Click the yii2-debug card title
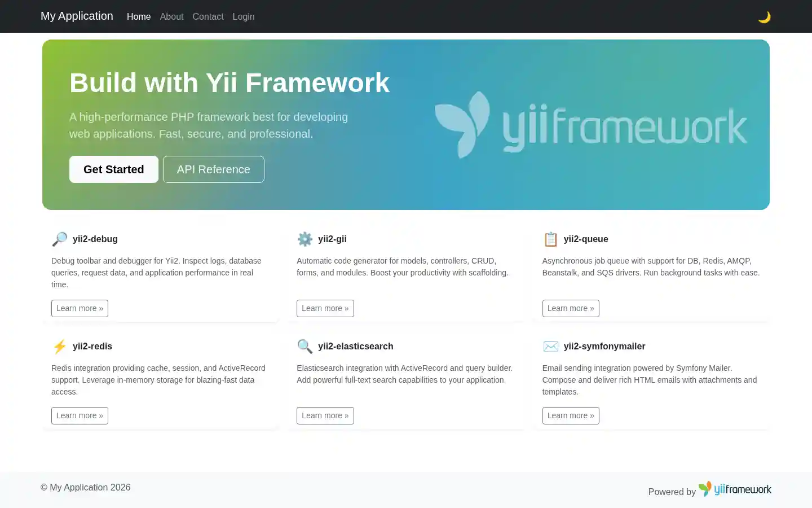Screen dimensions: 812x508 pos(95,239)
